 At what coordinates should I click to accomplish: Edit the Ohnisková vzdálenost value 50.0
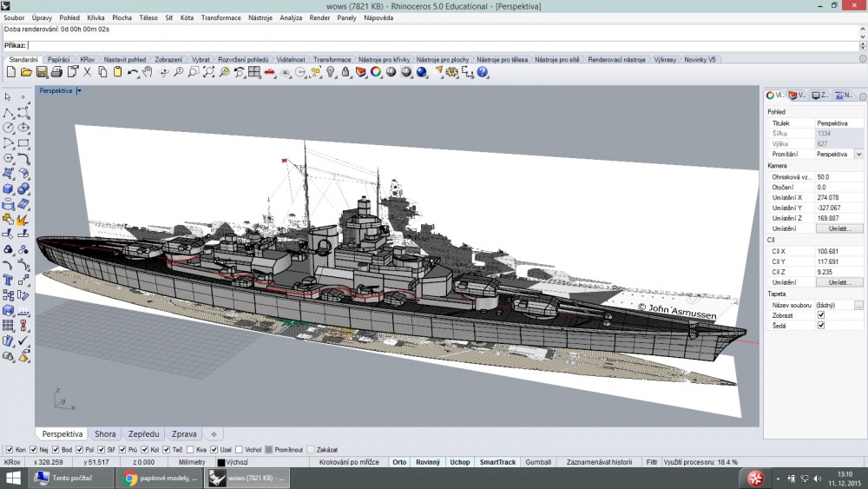click(839, 177)
